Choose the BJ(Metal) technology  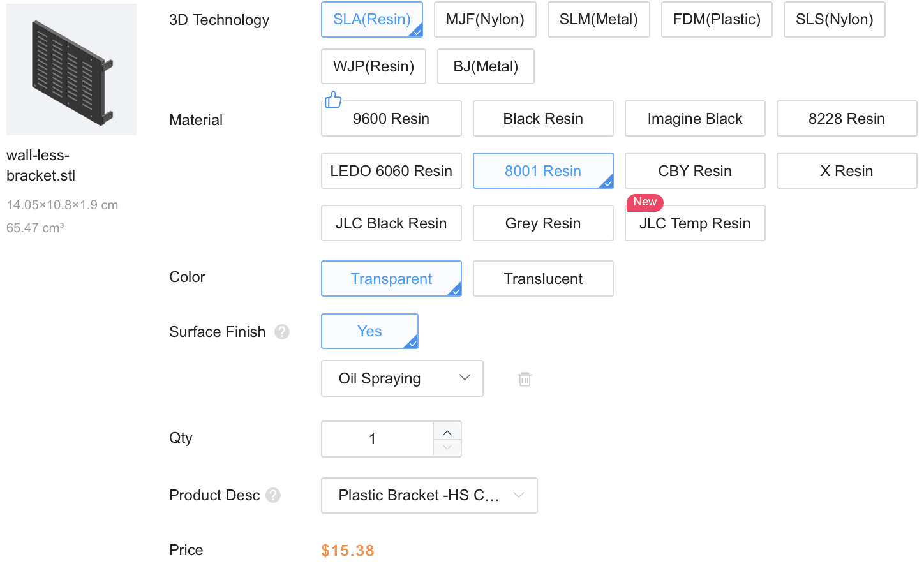(486, 66)
